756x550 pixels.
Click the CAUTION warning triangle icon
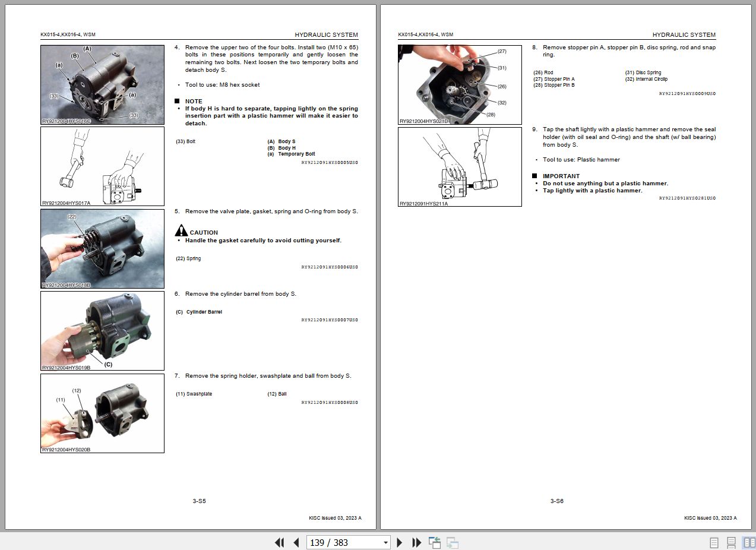pos(181,230)
